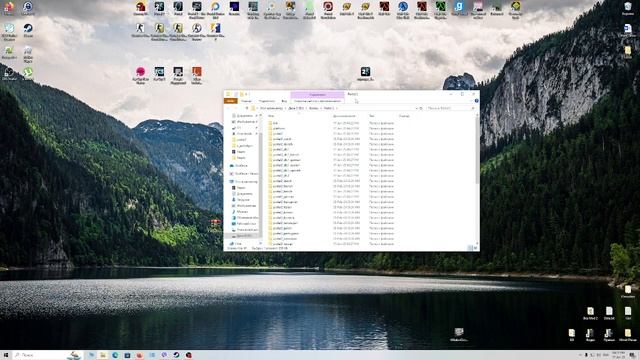The image size is (640, 360).
Task: Open Explorer help with the question mark
Action: pyautogui.click(x=476, y=101)
